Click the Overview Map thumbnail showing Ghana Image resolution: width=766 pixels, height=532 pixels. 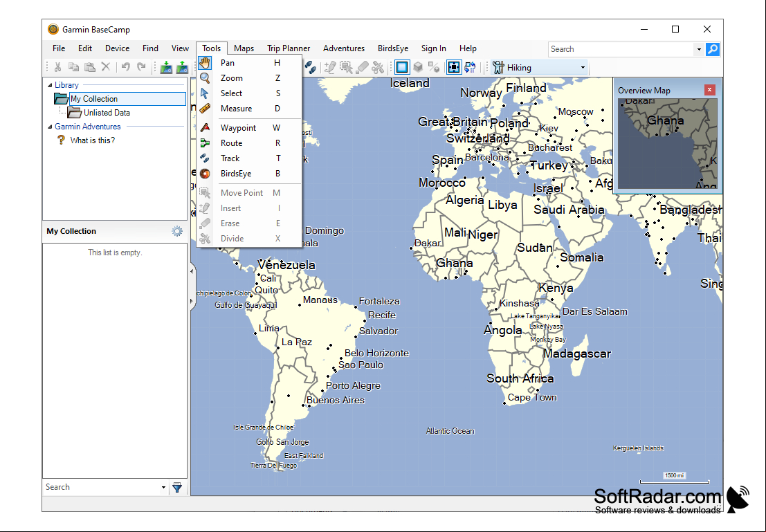point(667,144)
